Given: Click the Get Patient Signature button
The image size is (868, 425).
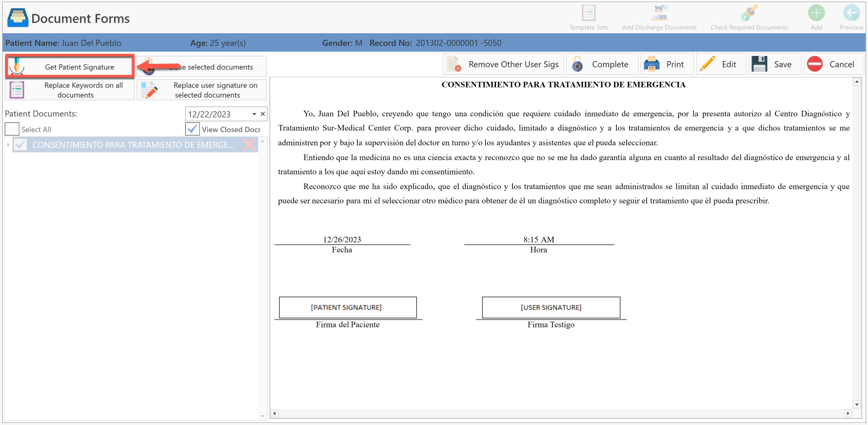Looking at the screenshot, I should pyautogui.click(x=70, y=66).
